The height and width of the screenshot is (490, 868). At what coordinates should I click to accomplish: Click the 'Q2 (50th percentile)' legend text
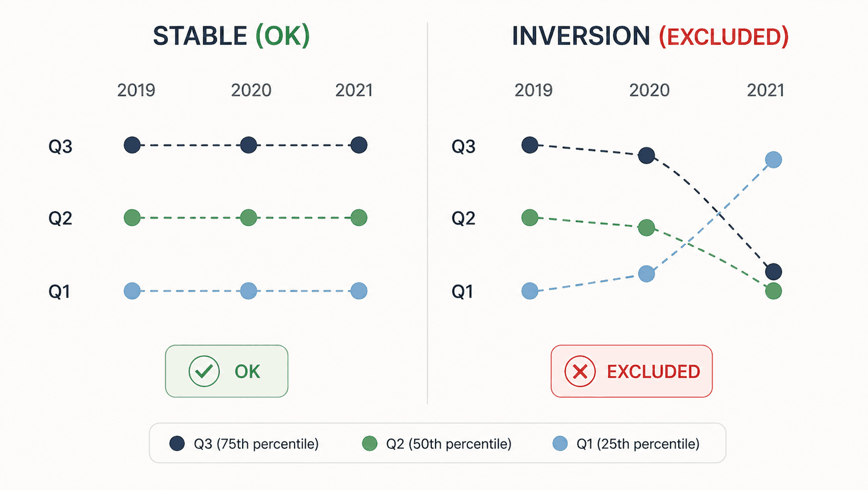pyautogui.click(x=449, y=444)
